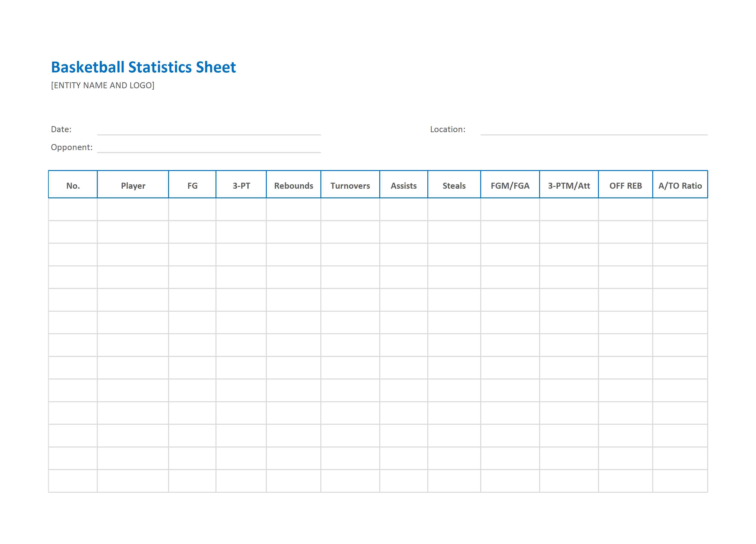Select the entity name and logo placeholder
The height and width of the screenshot is (544, 756).
click(103, 86)
